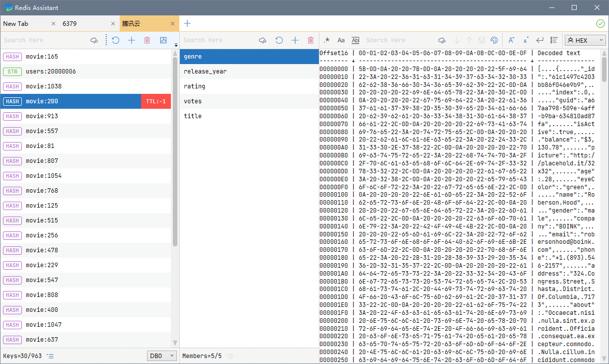Close the 6379 tab
609x364 pixels.
click(113, 24)
